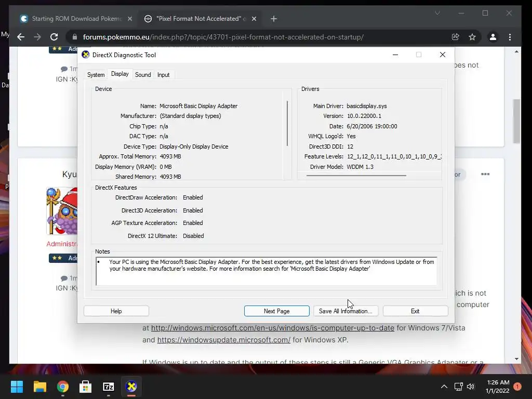The height and width of the screenshot is (399, 532).
Task: Click page scroll up arrow in Chrome
Action: coord(516,51)
